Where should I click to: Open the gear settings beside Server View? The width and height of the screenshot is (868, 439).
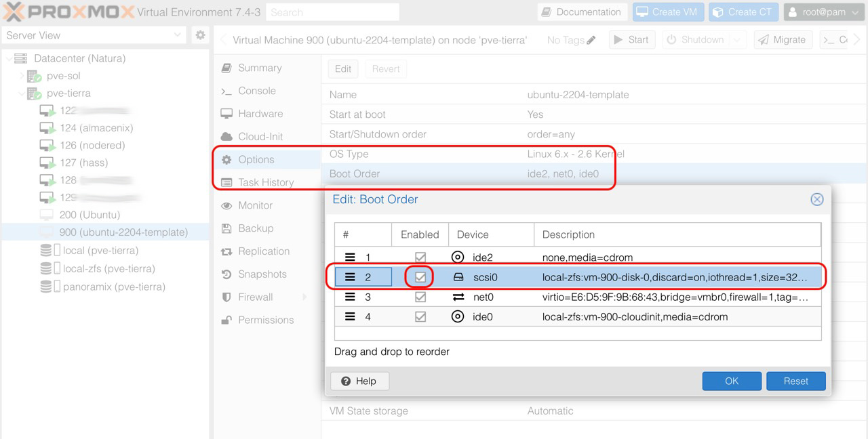click(200, 35)
